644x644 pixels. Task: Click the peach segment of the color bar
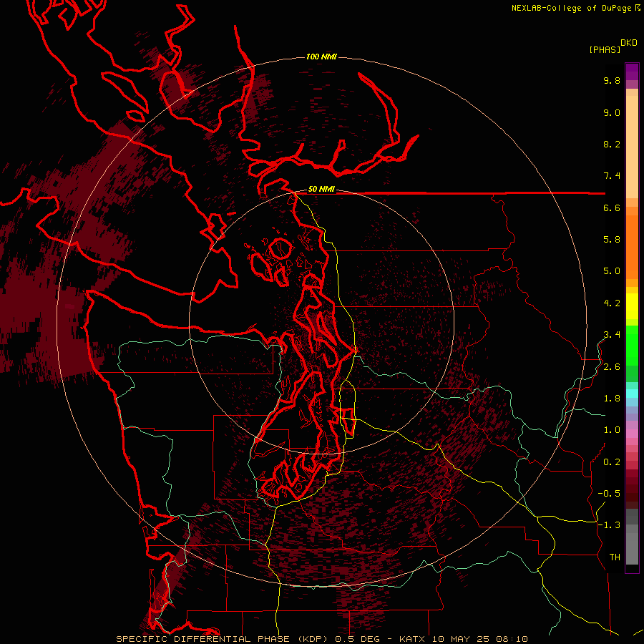coord(632,147)
